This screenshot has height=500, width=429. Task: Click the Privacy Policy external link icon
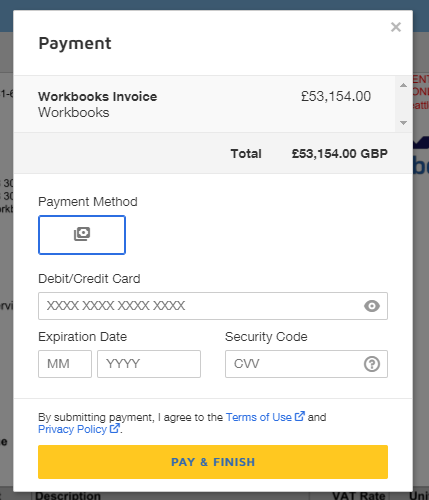(114, 428)
